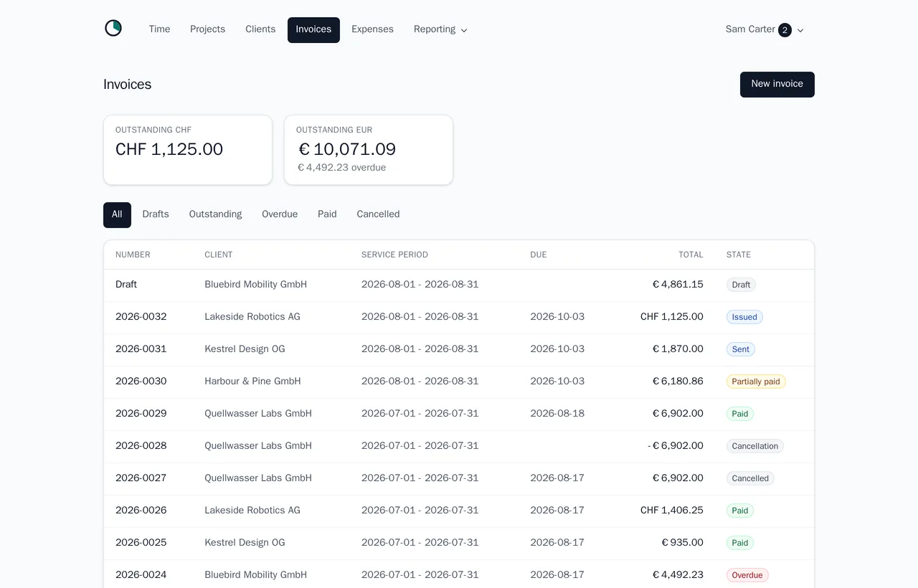The width and height of the screenshot is (918, 588).
Task: Open the Outstanding EUR summary card
Action: coord(369,150)
